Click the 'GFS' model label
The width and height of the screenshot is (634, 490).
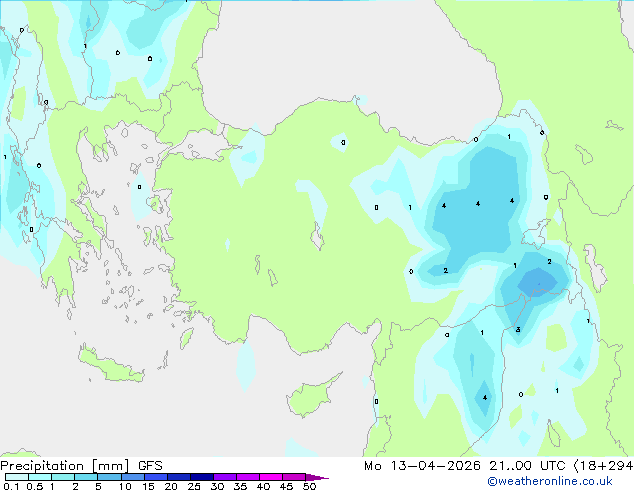coord(150,466)
